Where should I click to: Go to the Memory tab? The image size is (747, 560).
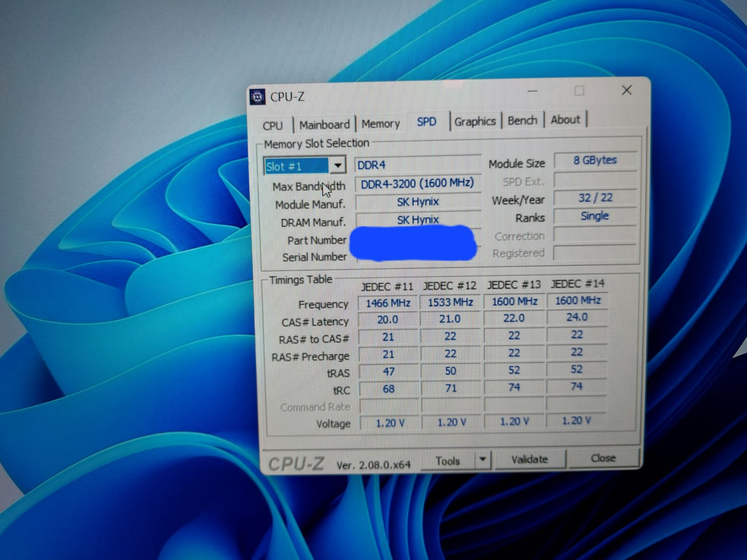point(381,124)
